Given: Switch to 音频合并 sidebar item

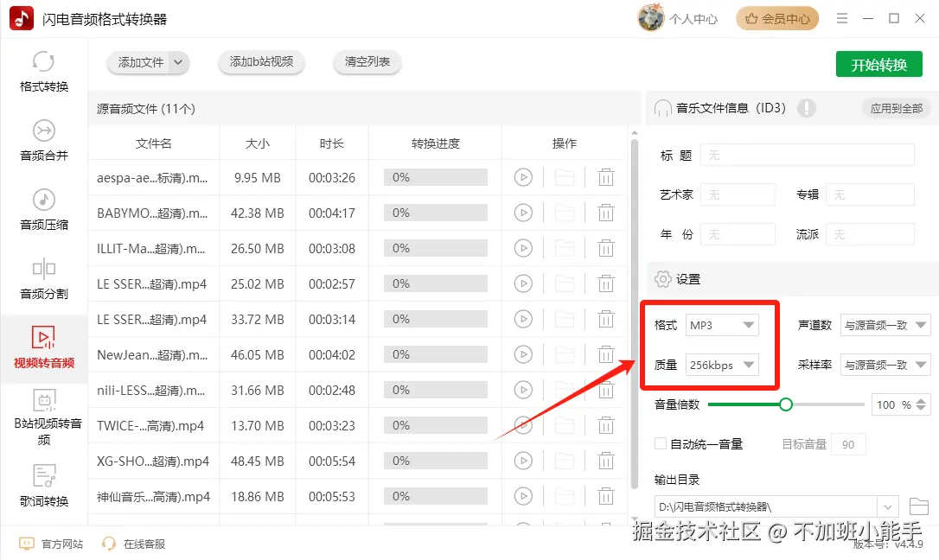Looking at the screenshot, I should (44, 141).
